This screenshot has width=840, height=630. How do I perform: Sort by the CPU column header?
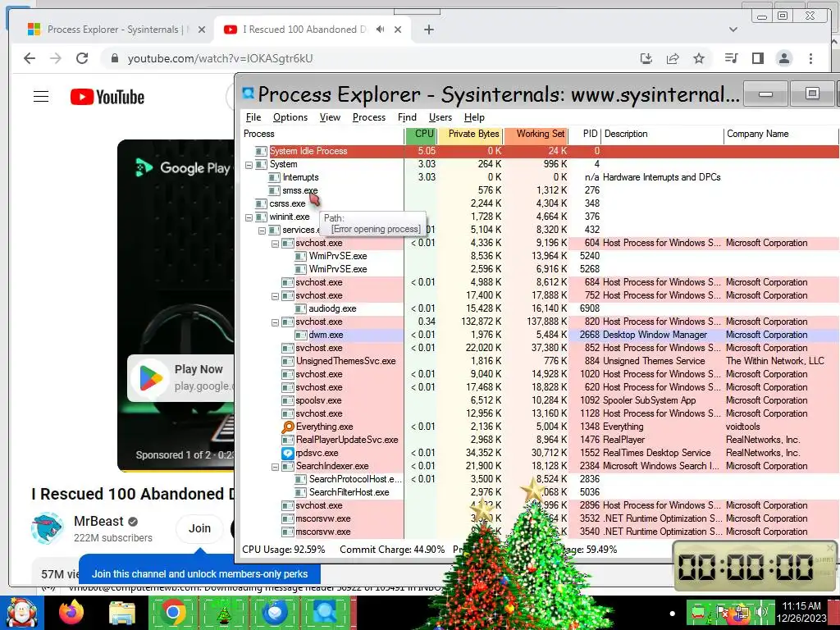point(421,135)
